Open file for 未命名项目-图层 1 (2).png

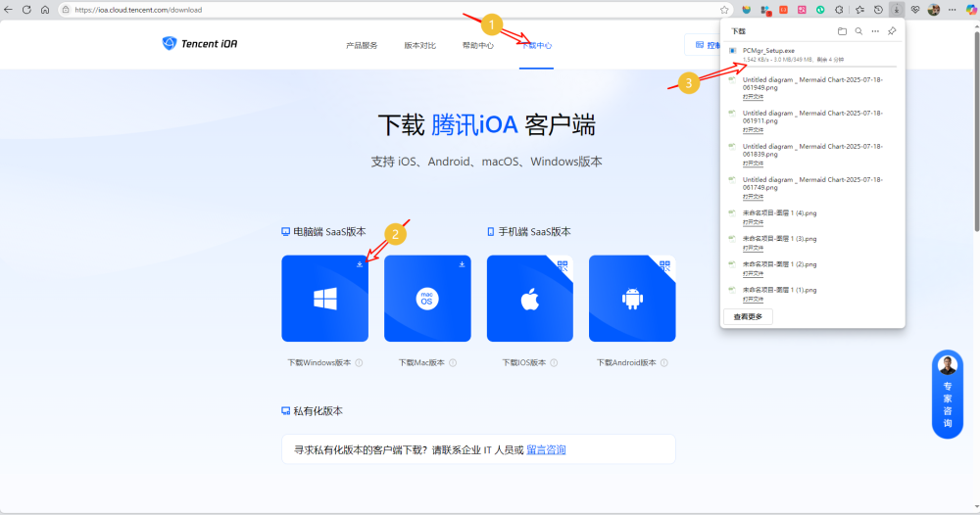pos(753,273)
